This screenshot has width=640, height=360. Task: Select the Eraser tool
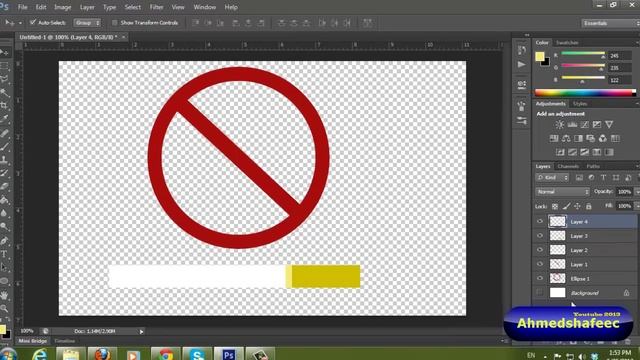tap(4, 187)
